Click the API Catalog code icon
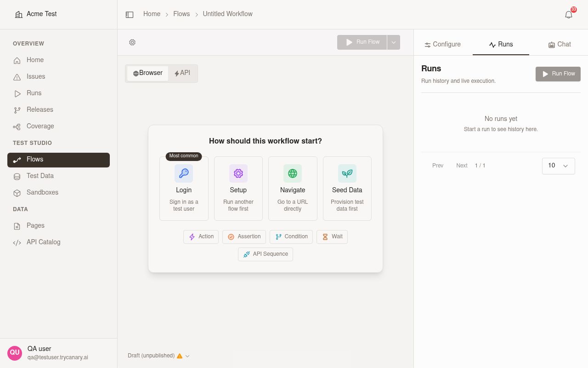588x368 pixels. point(17,242)
